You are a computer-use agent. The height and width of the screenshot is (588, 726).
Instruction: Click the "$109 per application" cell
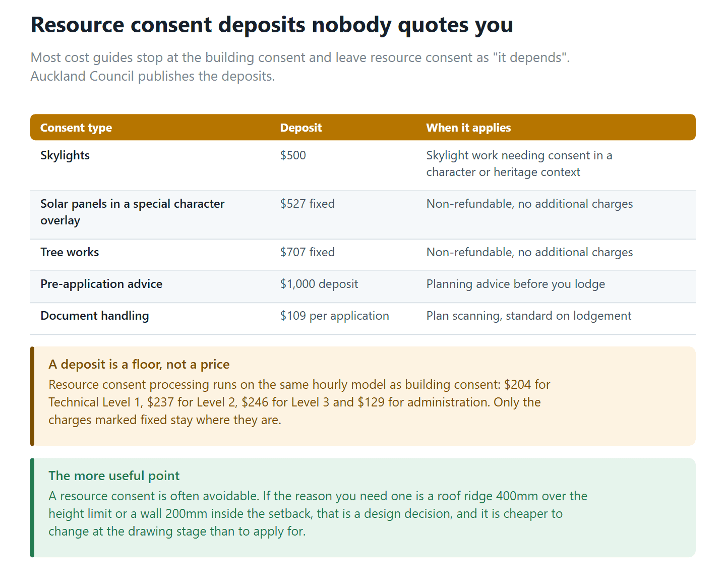[335, 316]
